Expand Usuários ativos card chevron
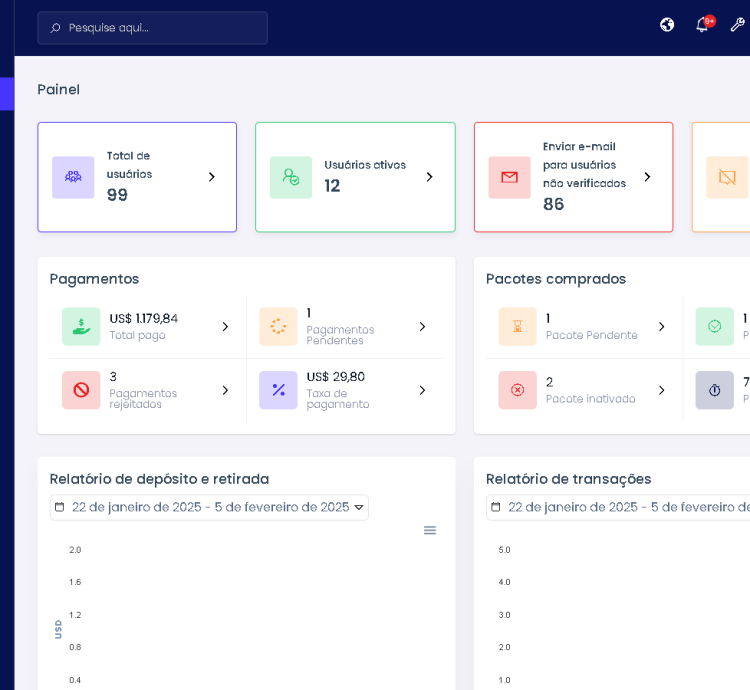The image size is (750, 690). (x=429, y=177)
